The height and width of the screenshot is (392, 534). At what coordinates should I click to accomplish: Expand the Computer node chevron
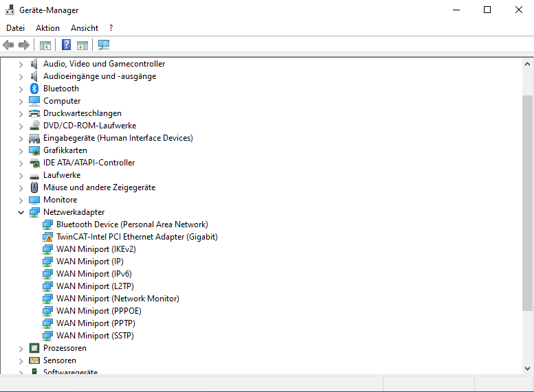[21, 102]
